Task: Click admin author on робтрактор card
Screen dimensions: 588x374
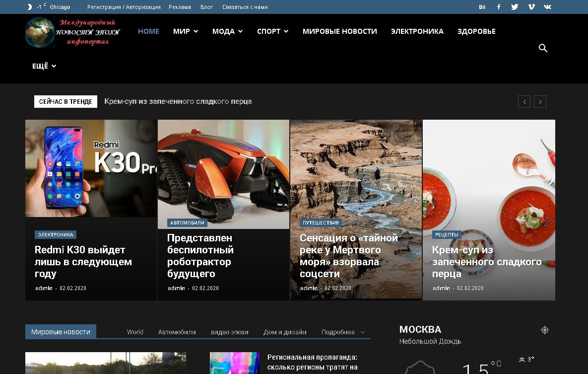Action: pyautogui.click(x=176, y=288)
